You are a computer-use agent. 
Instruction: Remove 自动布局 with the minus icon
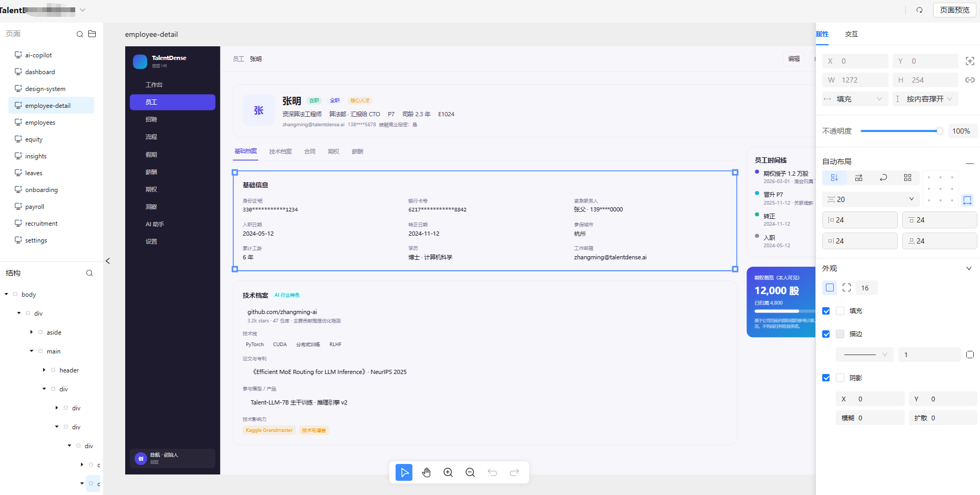click(x=970, y=164)
